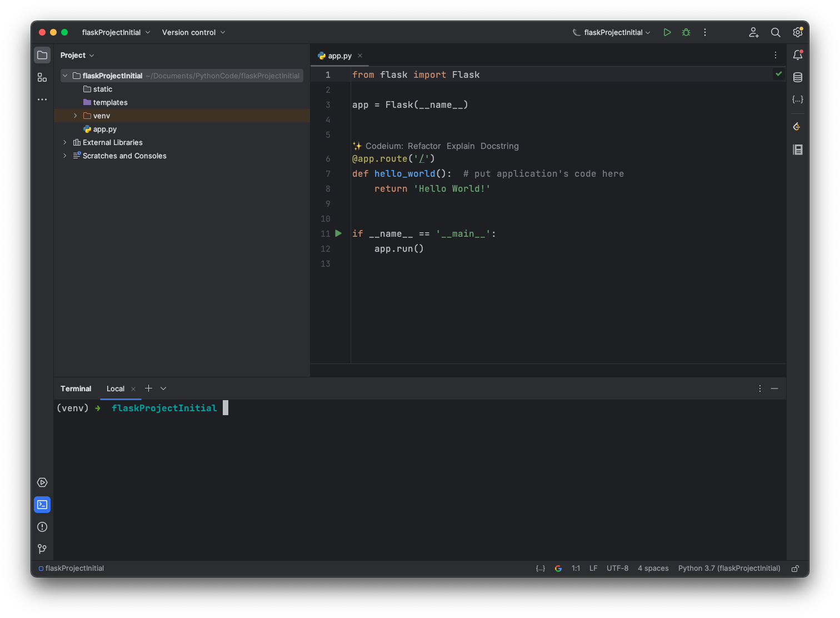
Task: Switch to the Local terminal tab
Action: click(116, 388)
